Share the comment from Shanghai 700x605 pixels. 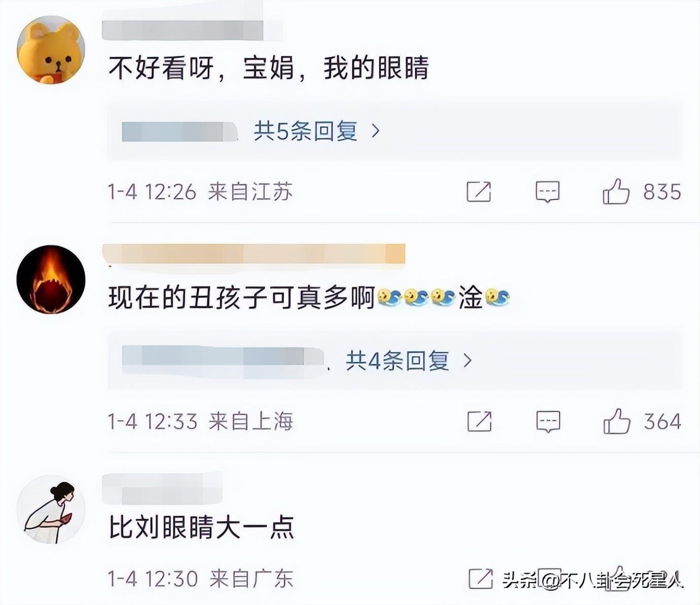tap(479, 421)
